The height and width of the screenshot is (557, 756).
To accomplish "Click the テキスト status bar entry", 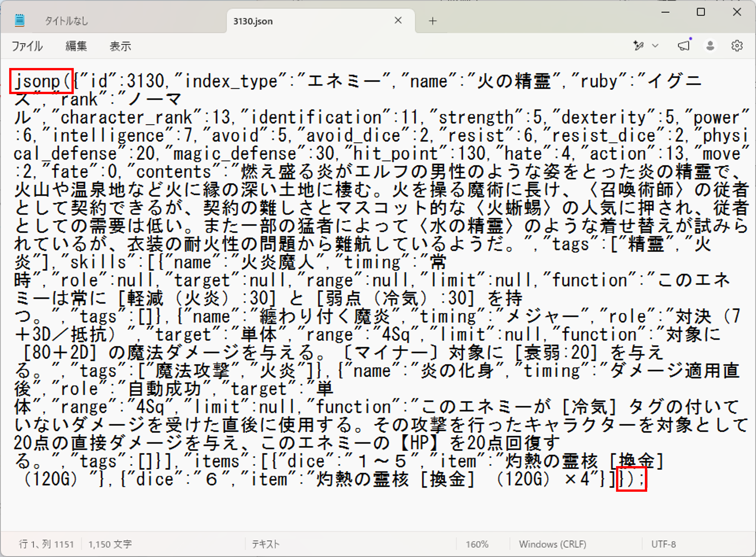I will point(266,544).
